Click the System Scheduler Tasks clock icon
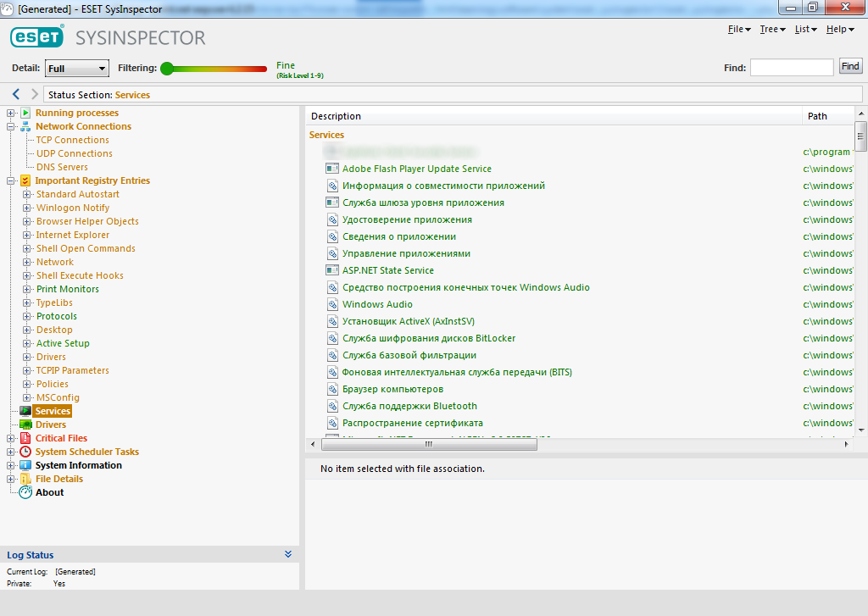 [x=25, y=452]
